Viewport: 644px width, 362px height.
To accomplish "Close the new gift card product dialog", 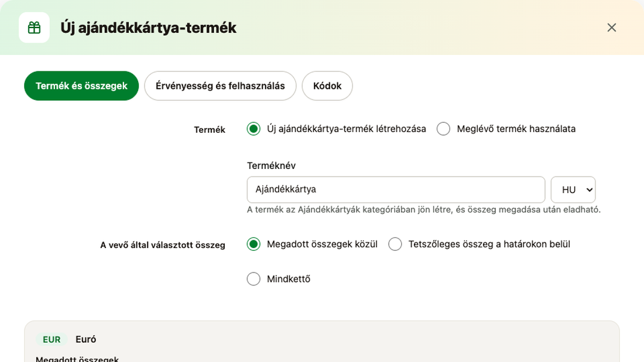I will coord(612,27).
